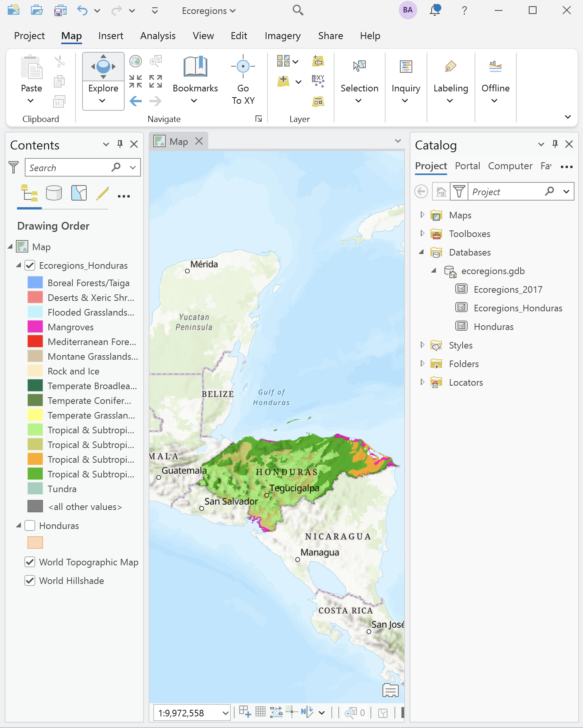Enable the Honduras layer checkbox
This screenshot has height=728, width=583.
[30, 526]
